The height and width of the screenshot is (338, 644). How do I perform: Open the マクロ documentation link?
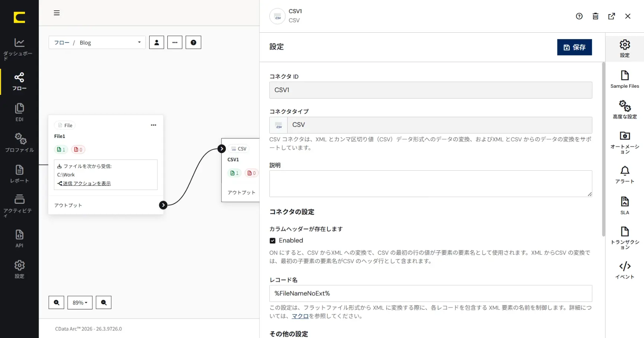(300, 316)
